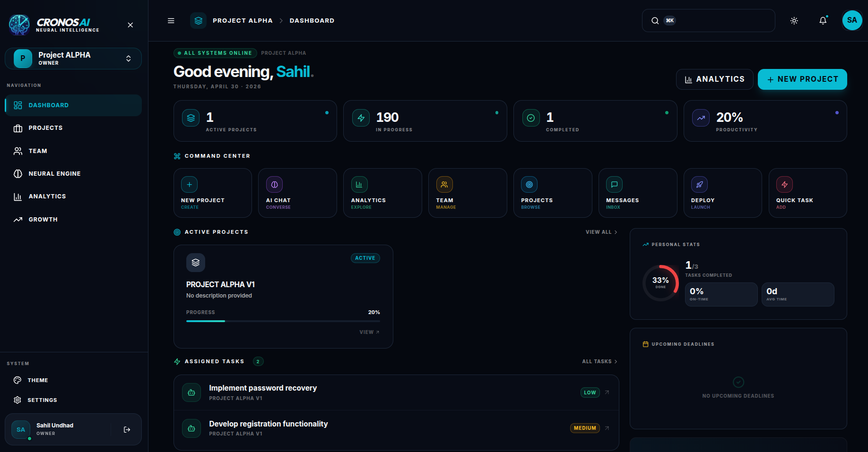
Task: Click the Project Alpha breadcrumb
Action: point(243,21)
